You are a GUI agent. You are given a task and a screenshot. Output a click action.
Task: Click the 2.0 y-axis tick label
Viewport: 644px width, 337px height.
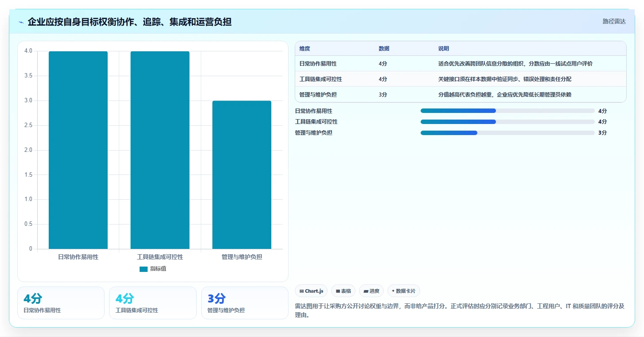[x=28, y=150]
